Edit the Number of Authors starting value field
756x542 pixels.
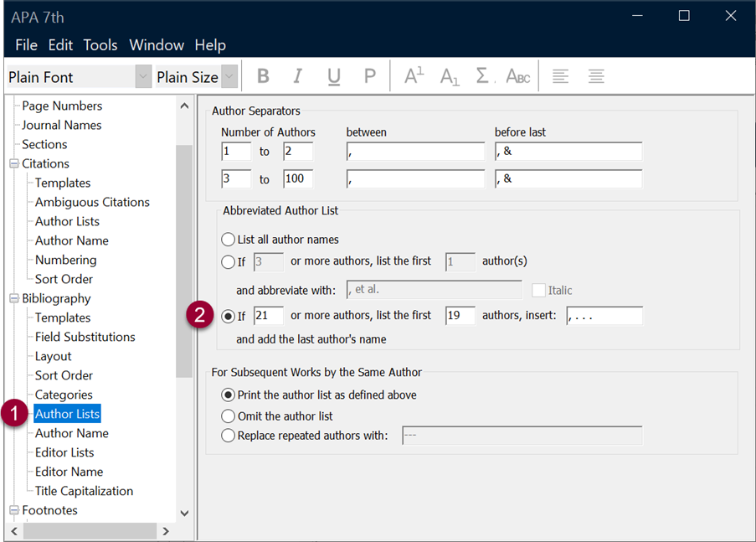[x=235, y=151]
